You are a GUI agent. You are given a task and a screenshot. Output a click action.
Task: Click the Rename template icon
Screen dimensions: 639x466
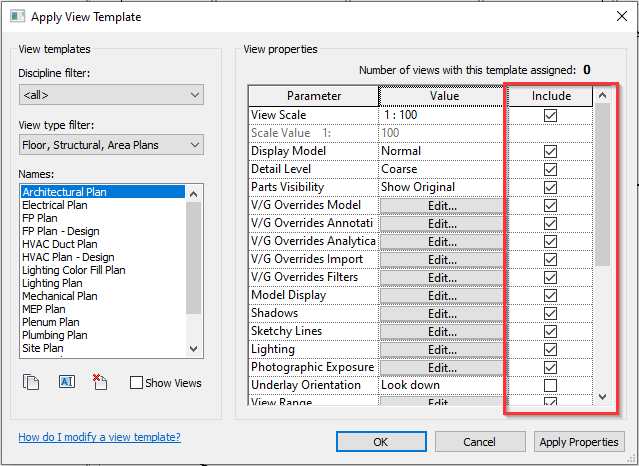[68, 381]
